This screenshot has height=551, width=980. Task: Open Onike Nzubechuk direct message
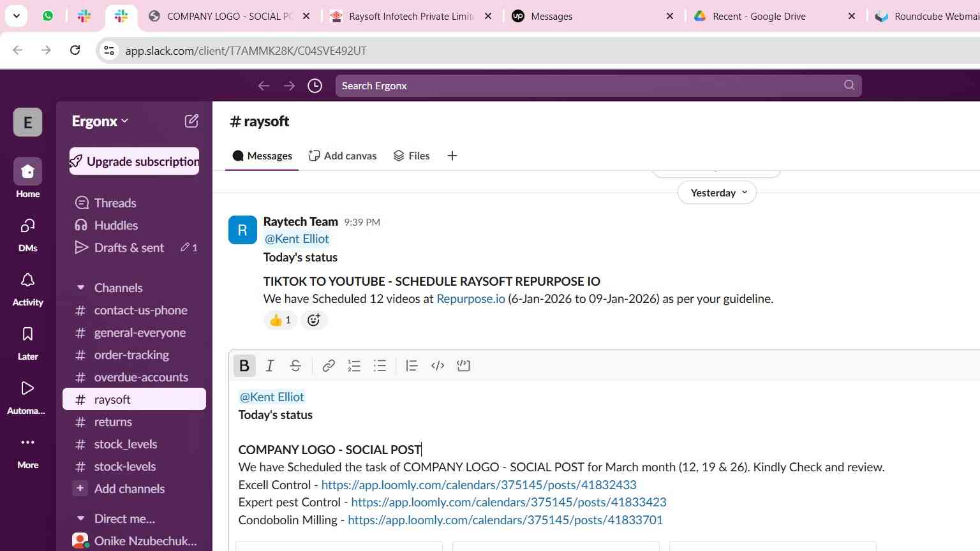pyautogui.click(x=134, y=541)
